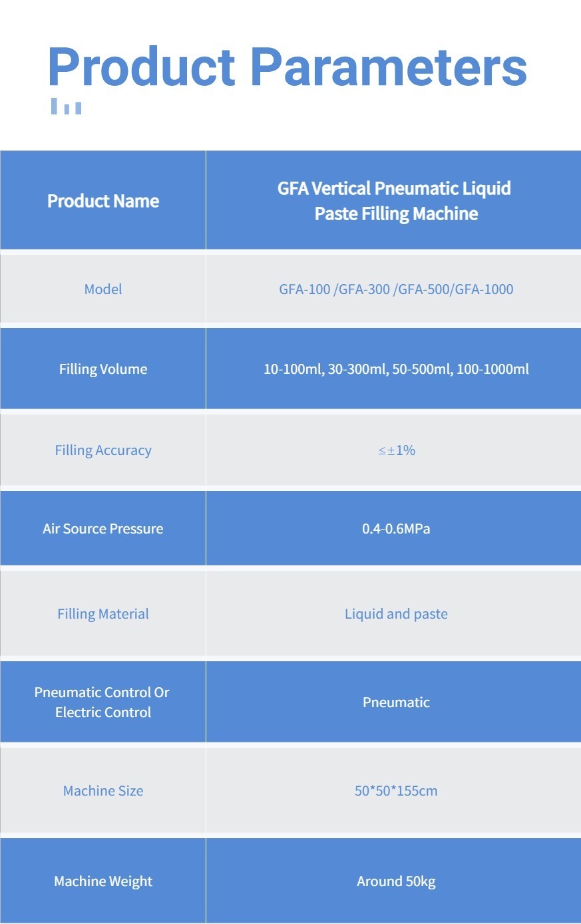Click the 10-100ml, 30-300ml filling volume values
The width and height of the screenshot is (581, 924).
tap(396, 369)
